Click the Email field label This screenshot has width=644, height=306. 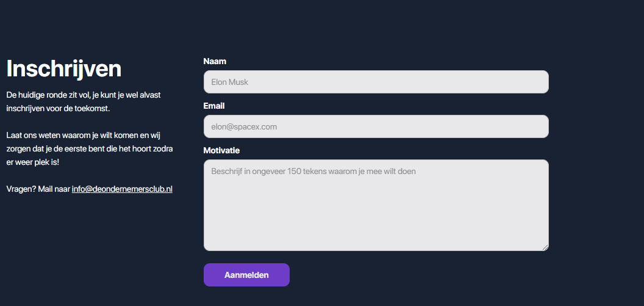(214, 106)
